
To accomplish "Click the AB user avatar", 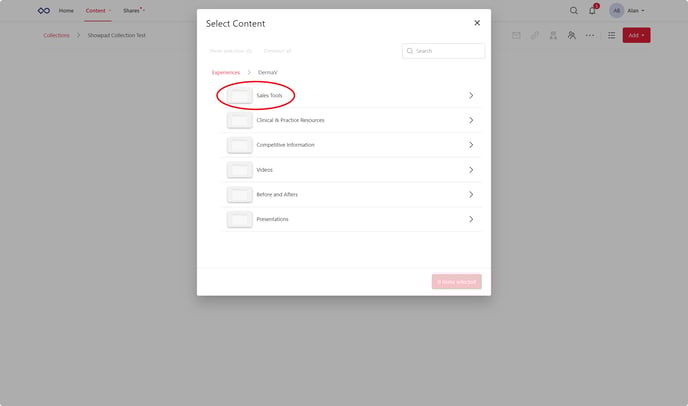I will click(x=616, y=10).
